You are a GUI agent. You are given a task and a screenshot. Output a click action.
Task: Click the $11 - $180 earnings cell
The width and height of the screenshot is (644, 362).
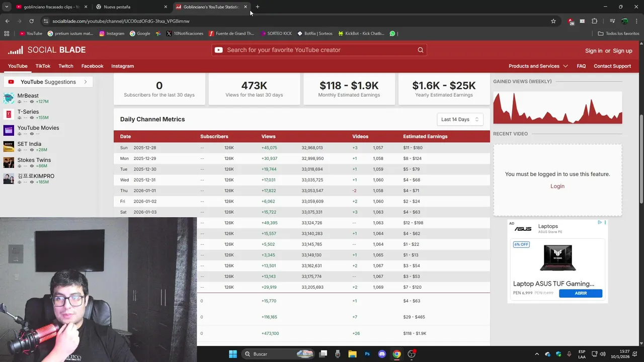[x=413, y=148]
